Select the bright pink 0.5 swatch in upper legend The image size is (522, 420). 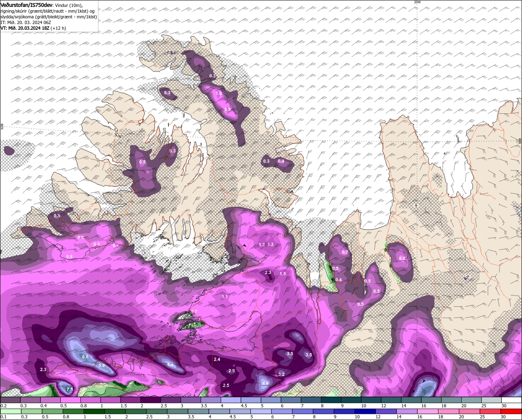tap(71, 400)
